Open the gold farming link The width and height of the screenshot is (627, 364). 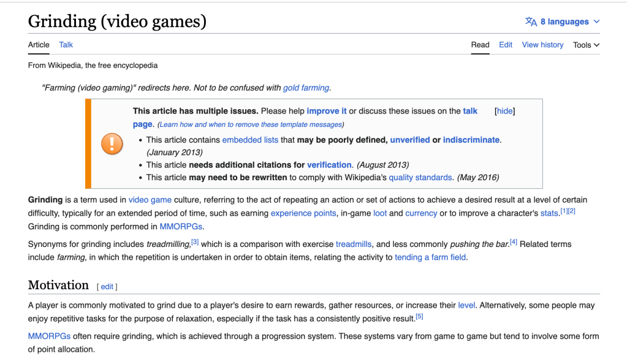click(306, 88)
